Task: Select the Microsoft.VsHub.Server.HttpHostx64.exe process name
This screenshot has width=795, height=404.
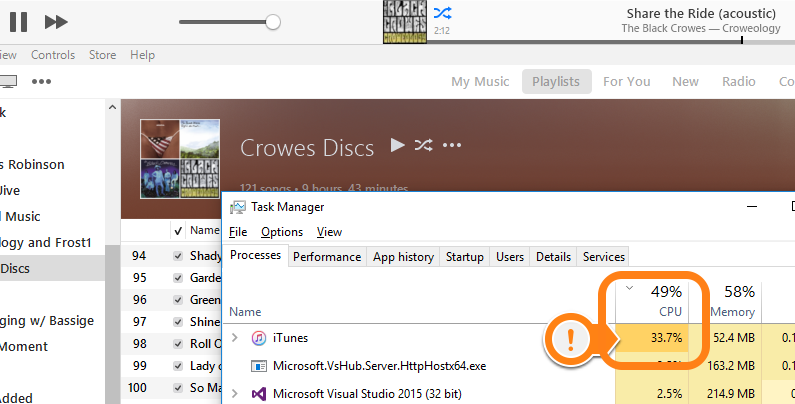Action: [x=379, y=365]
